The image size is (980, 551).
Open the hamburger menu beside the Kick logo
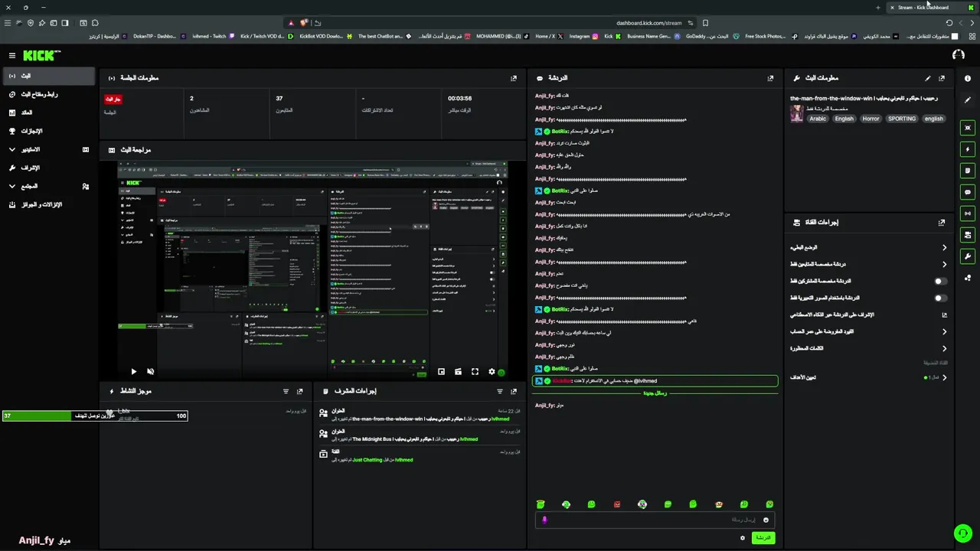[12, 55]
